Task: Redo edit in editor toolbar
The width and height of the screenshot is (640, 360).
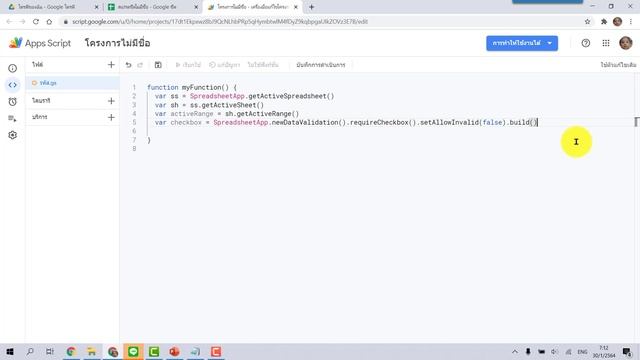Action: [x=140, y=65]
